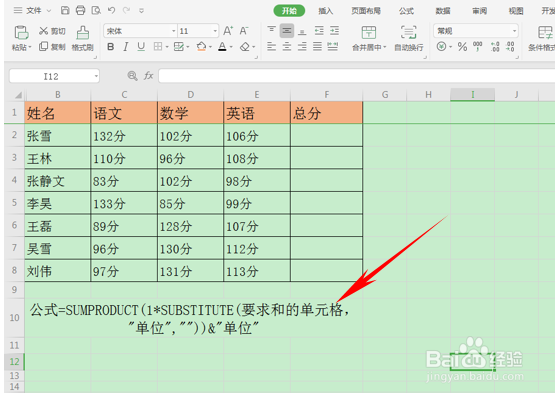The image size is (555, 396).
Task: Switch to the 公式 (Formulas) tab
Action: click(x=406, y=11)
